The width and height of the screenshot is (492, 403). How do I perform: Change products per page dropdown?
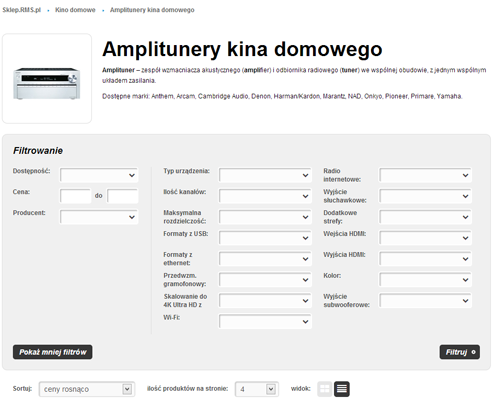pos(257,389)
